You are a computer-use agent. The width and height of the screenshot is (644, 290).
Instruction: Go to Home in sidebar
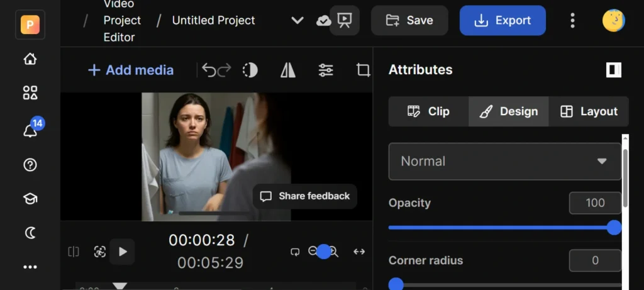click(30, 59)
